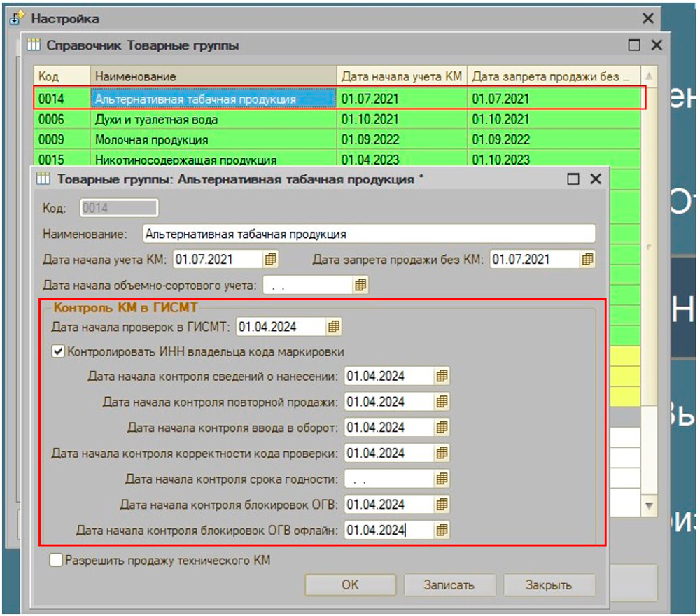Open calendar for объемно-сортового учета date
This screenshot has width=700, height=616.
(360, 285)
